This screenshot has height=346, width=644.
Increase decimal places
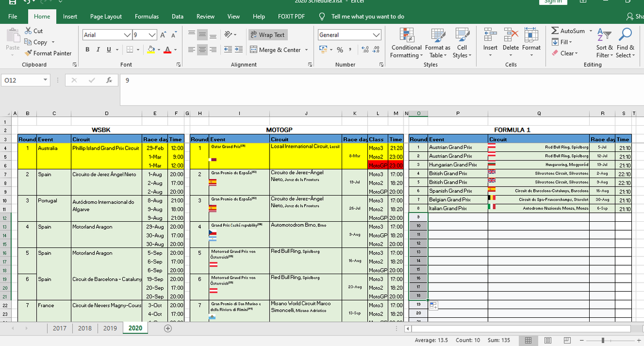point(365,50)
